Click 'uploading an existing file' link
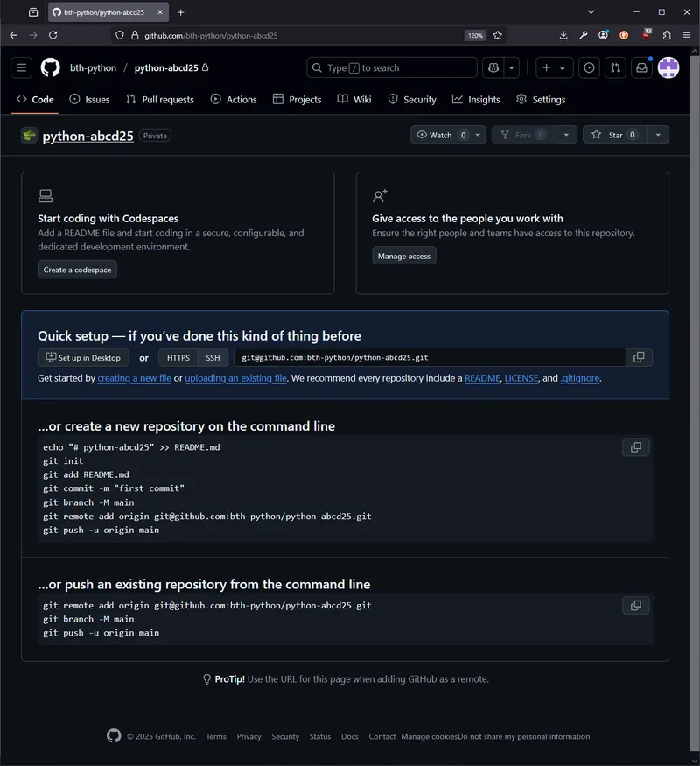 pos(235,378)
